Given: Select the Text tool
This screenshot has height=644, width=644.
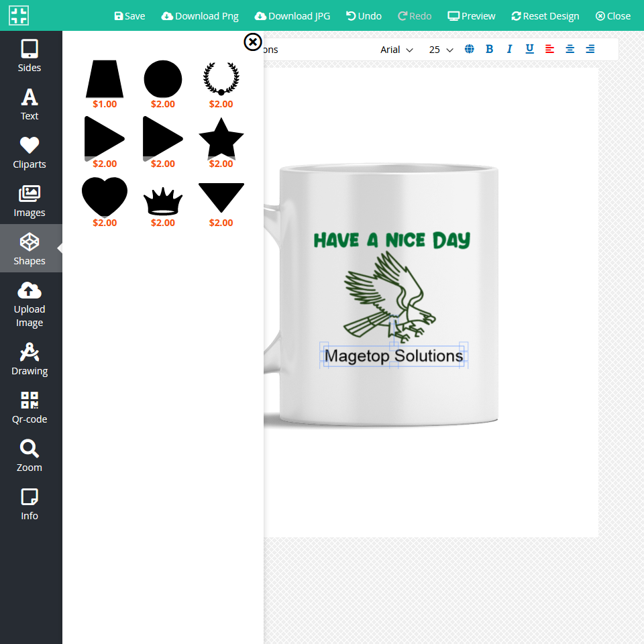Looking at the screenshot, I should [30, 104].
